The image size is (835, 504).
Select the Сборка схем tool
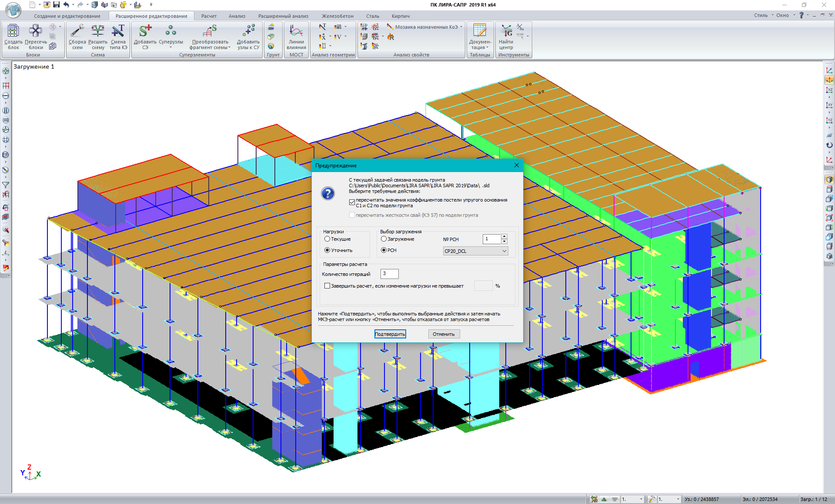pos(77,36)
